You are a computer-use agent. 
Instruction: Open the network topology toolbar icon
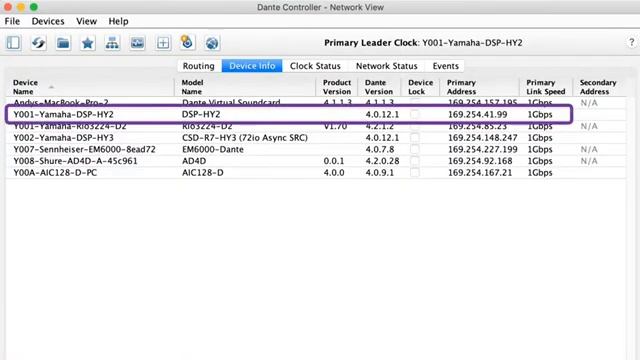(112, 43)
